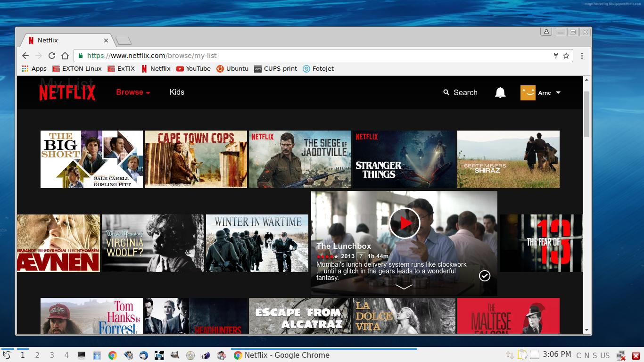Launch Thunderbird from the taskbar

pyautogui.click(x=144, y=355)
